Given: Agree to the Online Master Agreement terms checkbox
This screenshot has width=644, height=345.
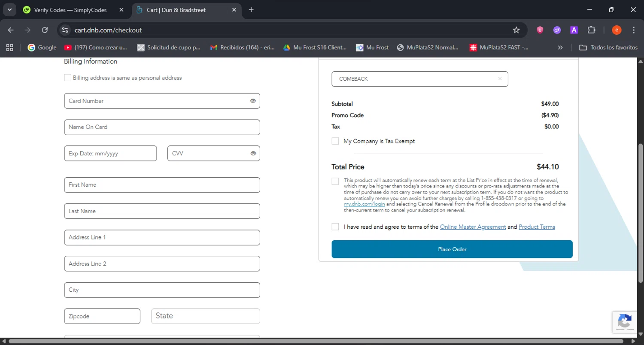Looking at the screenshot, I should 335,227.
